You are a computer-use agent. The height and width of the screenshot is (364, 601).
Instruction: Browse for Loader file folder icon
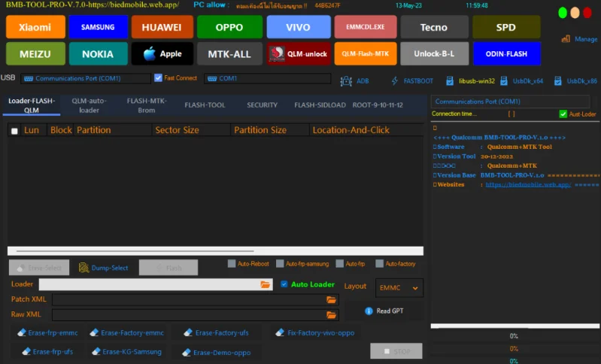(x=266, y=284)
